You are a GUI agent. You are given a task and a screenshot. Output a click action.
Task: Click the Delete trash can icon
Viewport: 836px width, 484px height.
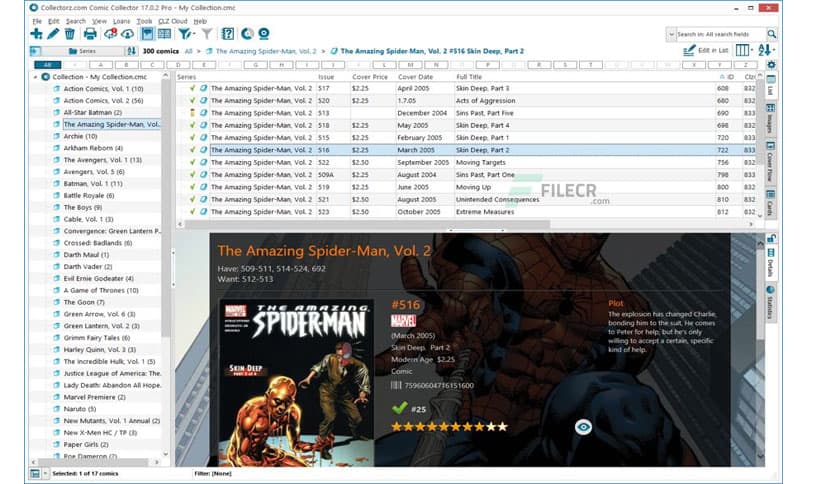(69, 34)
